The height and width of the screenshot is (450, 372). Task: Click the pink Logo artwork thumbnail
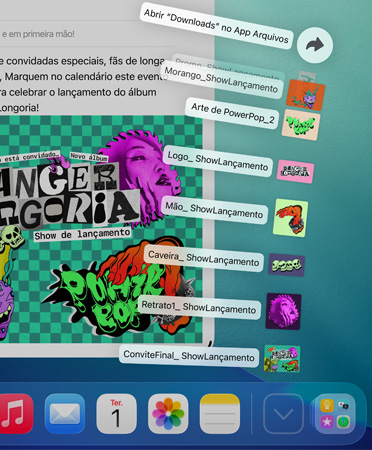point(295,172)
